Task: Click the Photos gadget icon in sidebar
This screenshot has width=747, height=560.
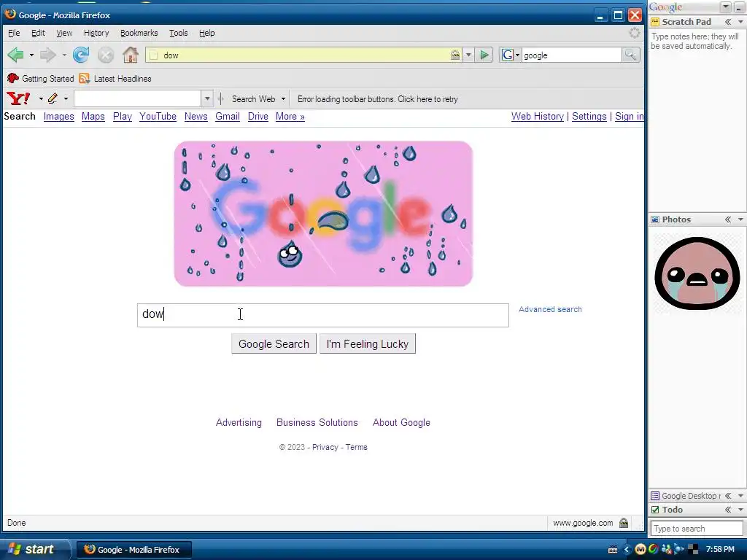Action: pyautogui.click(x=656, y=219)
